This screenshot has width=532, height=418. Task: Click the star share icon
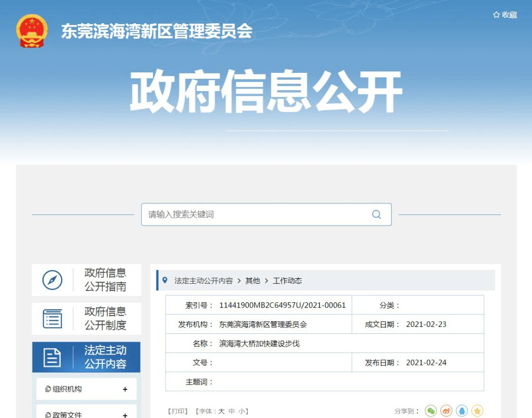(x=476, y=410)
